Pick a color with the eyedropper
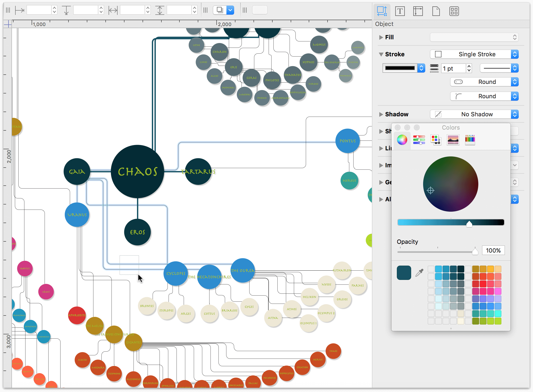533x392 pixels. 419,272
